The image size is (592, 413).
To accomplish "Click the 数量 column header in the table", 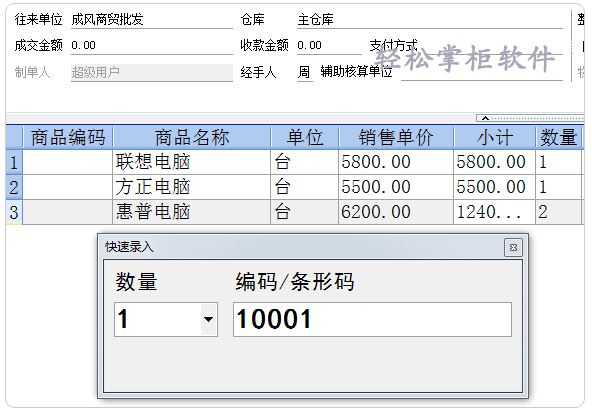I will (x=558, y=137).
